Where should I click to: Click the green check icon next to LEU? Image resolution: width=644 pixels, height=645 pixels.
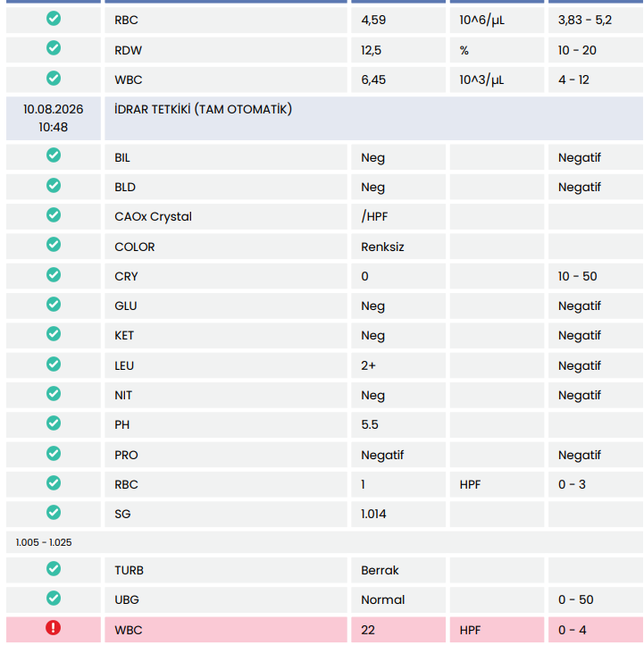(54, 364)
